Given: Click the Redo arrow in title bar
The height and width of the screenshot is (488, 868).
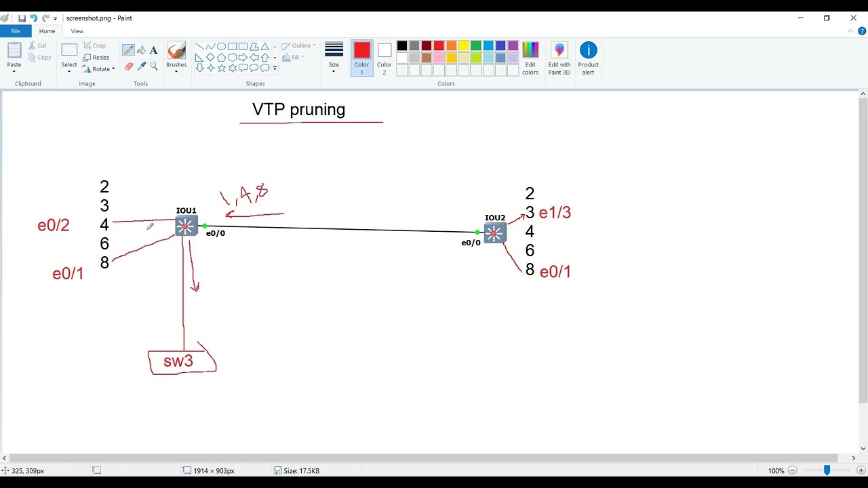Looking at the screenshot, I should point(45,18).
